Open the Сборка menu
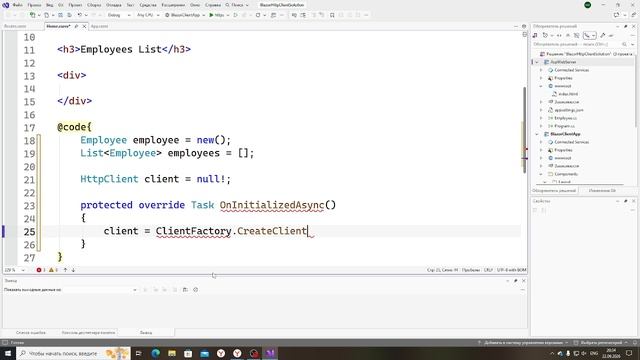Image resolution: width=640 pixels, height=360 pixels. tap(94, 5)
